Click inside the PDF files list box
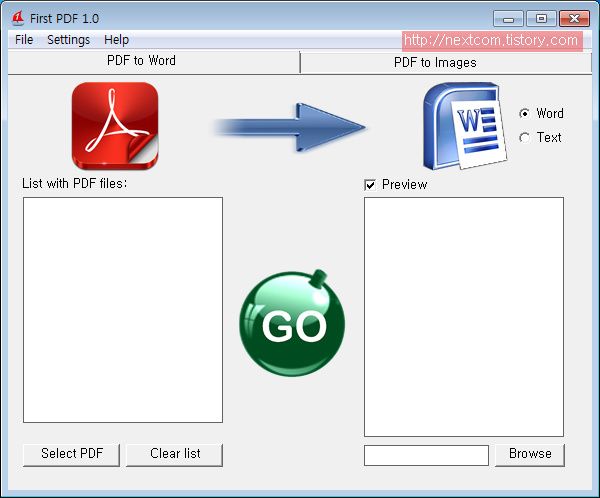Viewport: 600px width, 498px height. point(123,310)
